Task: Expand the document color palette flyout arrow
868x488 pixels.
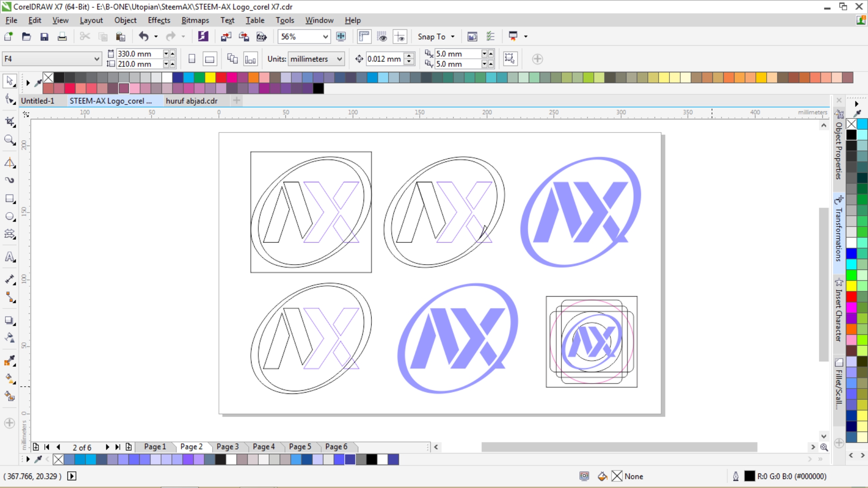Action: pos(28,460)
